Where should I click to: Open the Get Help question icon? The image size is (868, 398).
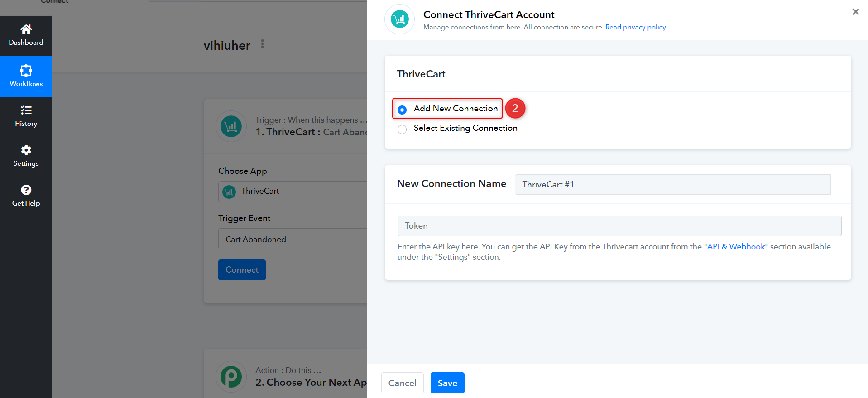click(26, 190)
